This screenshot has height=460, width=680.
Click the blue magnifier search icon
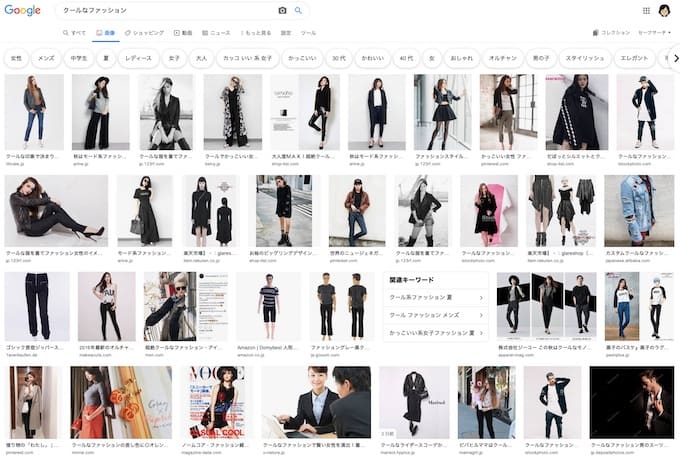(x=298, y=10)
